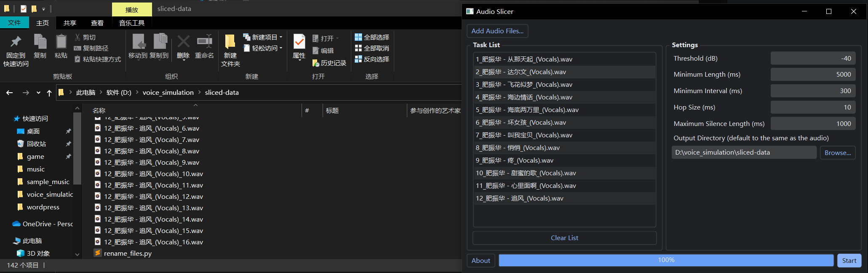Click Invert Selection option

point(372,59)
